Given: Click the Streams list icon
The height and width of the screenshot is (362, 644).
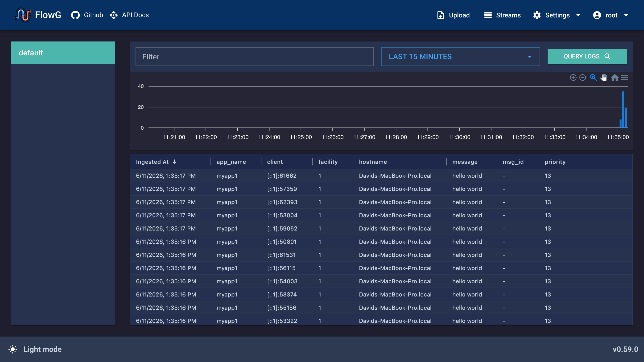Looking at the screenshot, I should pos(487,15).
